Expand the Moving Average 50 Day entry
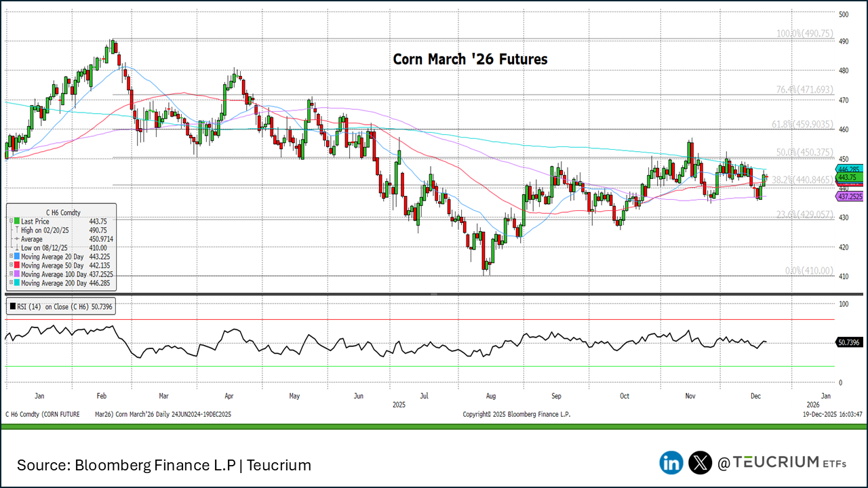Image resolution: width=868 pixels, height=488 pixels. click(9, 266)
